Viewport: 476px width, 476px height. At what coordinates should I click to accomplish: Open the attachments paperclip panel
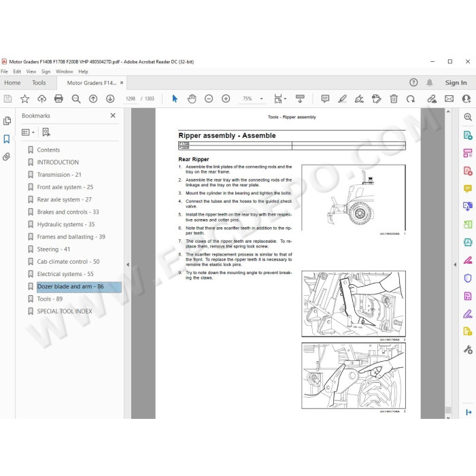click(x=7, y=156)
